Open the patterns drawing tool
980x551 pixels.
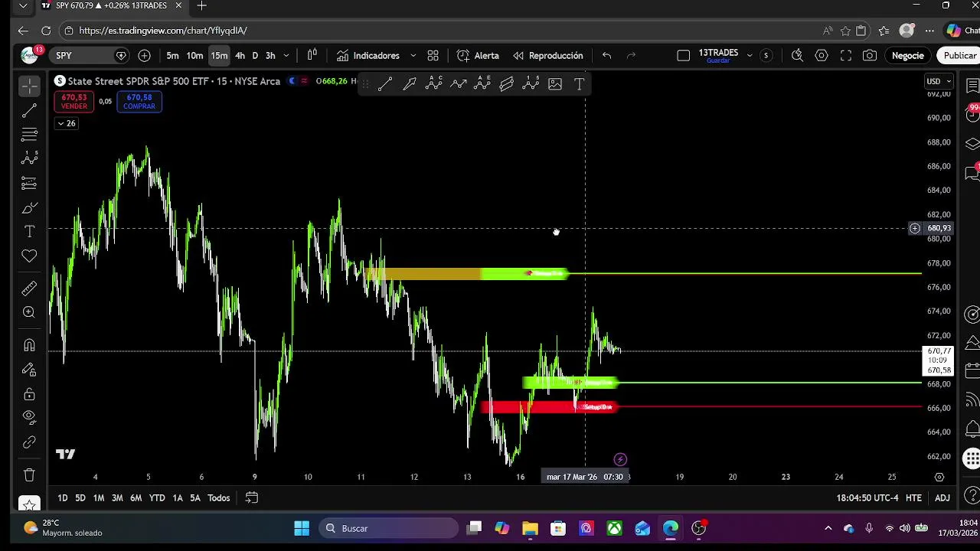pyautogui.click(x=29, y=159)
